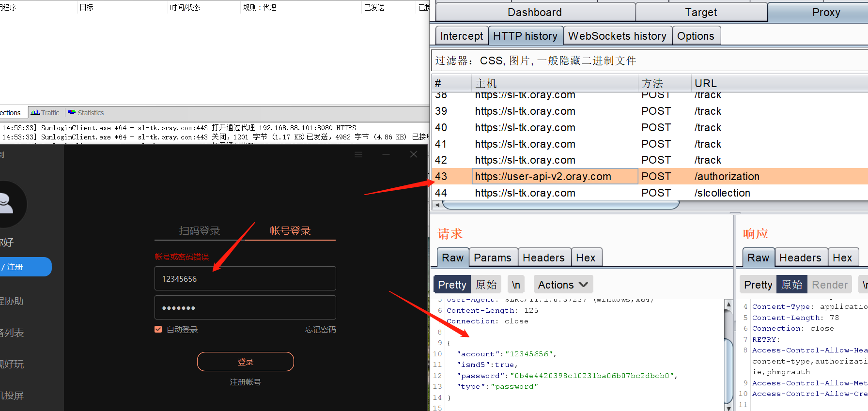Select 原始 view in response panel
This screenshot has width=868, height=411.
tap(792, 285)
